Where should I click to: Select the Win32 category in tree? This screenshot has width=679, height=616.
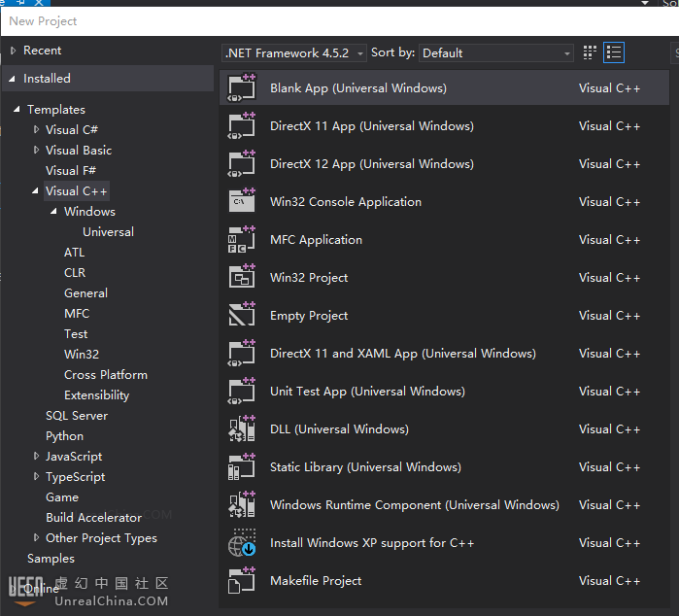click(82, 355)
